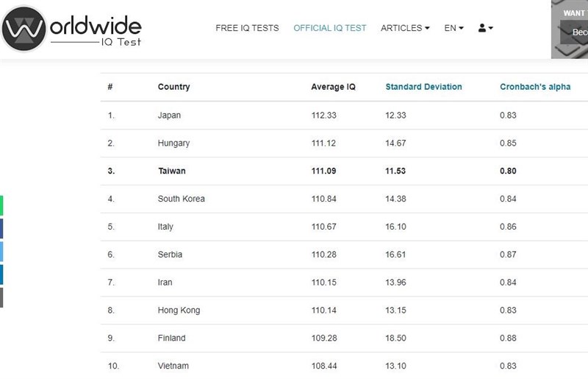Select the Japan country cell
The width and height of the screenshot is (588, 379).
coord(169,116)
